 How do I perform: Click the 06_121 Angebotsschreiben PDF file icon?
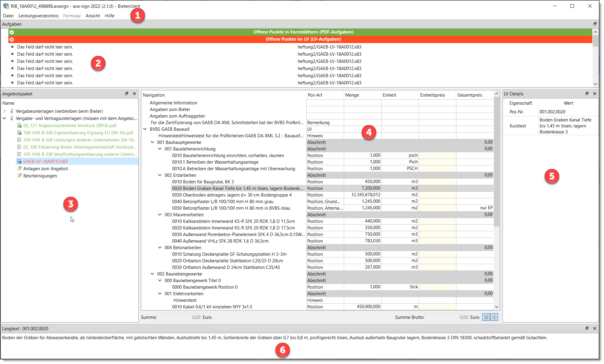(19, 126)
